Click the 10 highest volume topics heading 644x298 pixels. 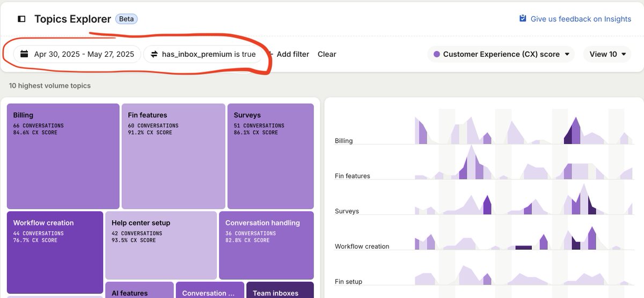50,86
